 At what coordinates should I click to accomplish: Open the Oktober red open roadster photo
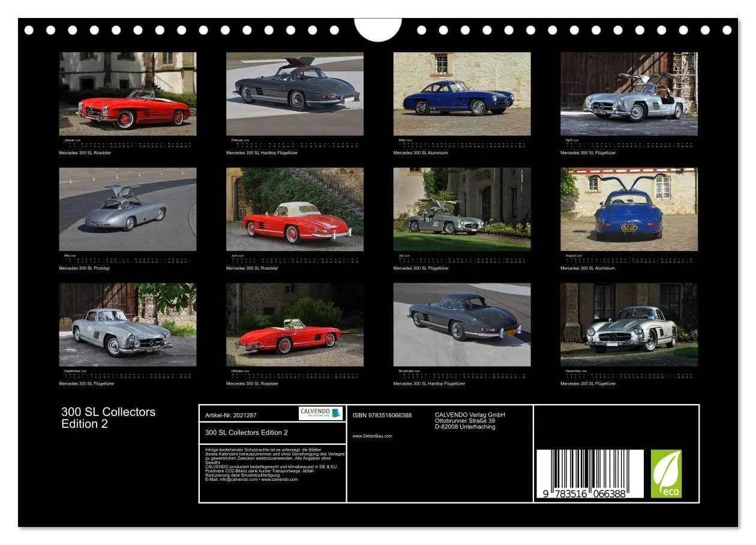(295, 325)
